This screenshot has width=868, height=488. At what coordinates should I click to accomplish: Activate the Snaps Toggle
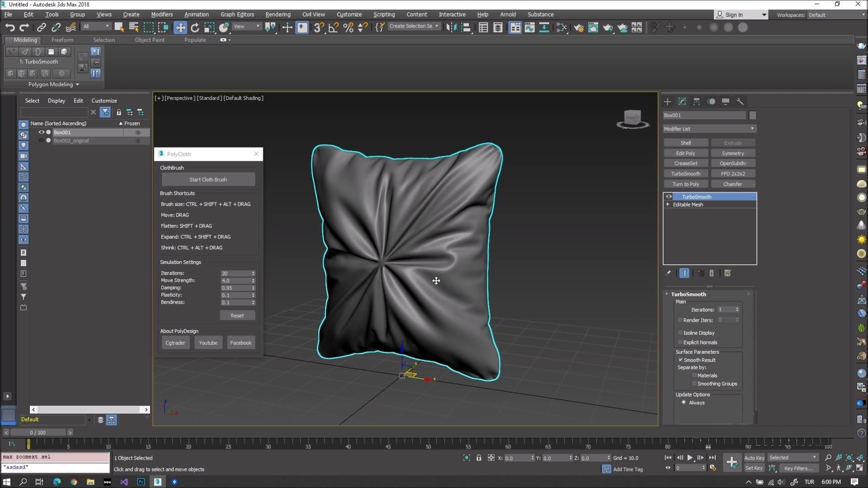point(318,27)
